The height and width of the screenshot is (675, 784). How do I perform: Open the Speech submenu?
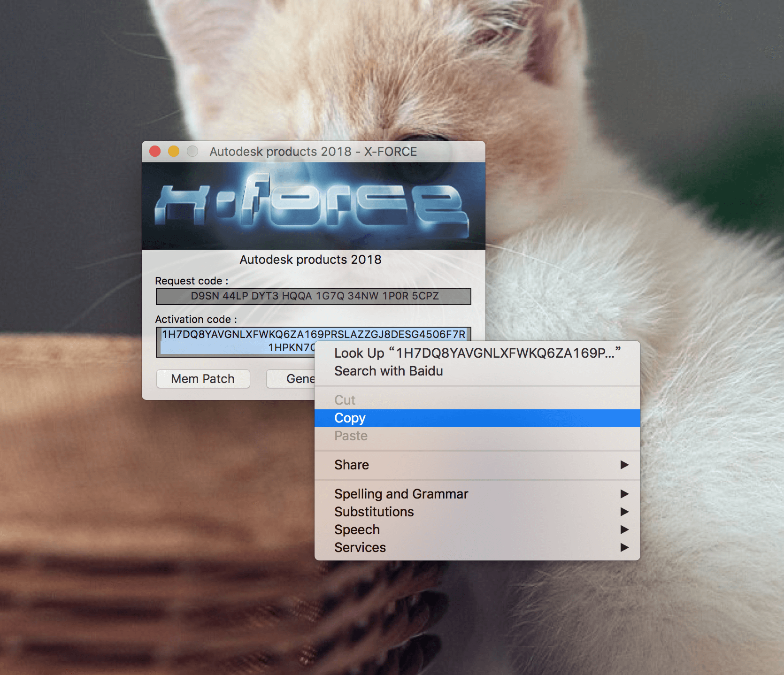(x=477, y=529)
